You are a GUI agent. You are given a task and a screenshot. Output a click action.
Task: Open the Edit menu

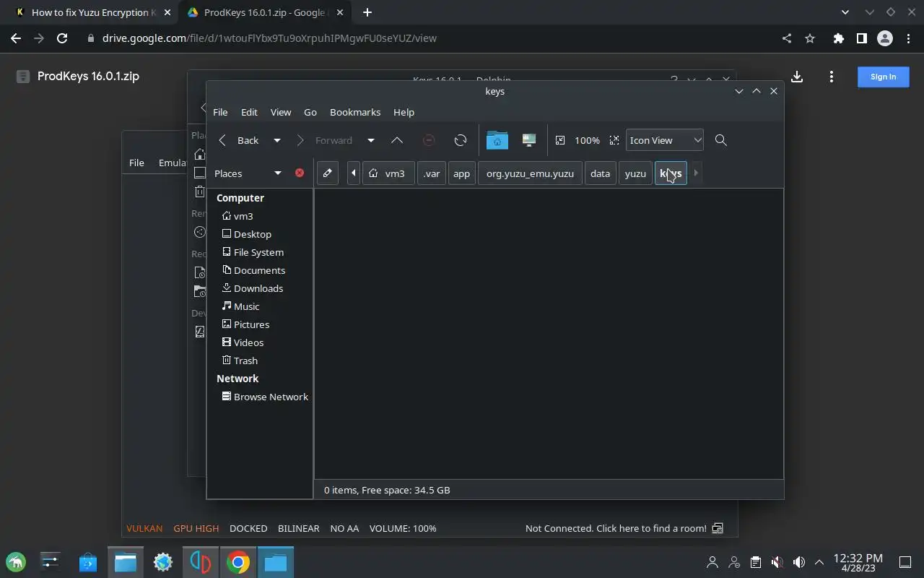tap(249, 112)
